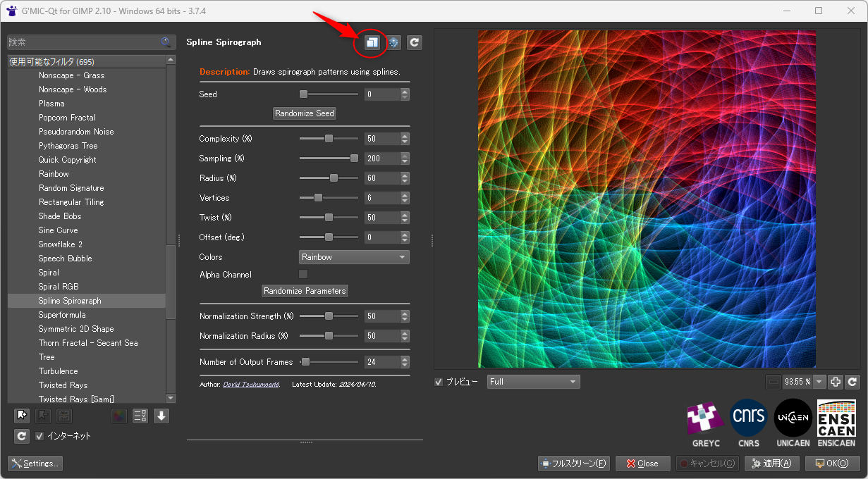
Task: Click the search magnifier icon
Action: 166,42
